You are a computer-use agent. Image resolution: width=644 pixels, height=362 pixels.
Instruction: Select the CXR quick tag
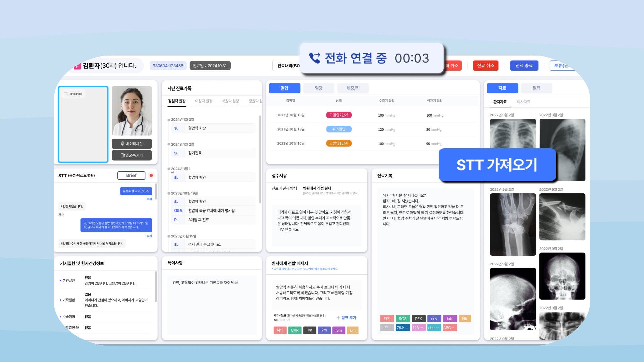294,330
